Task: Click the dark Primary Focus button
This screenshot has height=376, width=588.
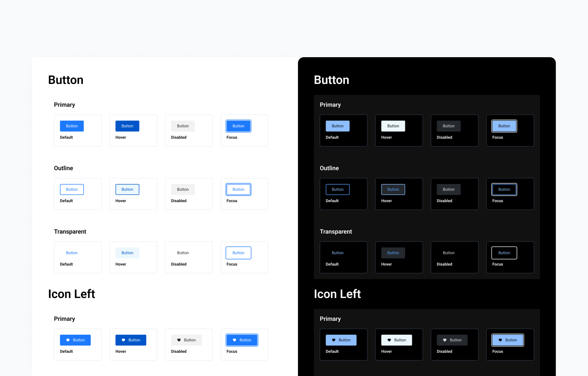Action: tap(504, 126)
